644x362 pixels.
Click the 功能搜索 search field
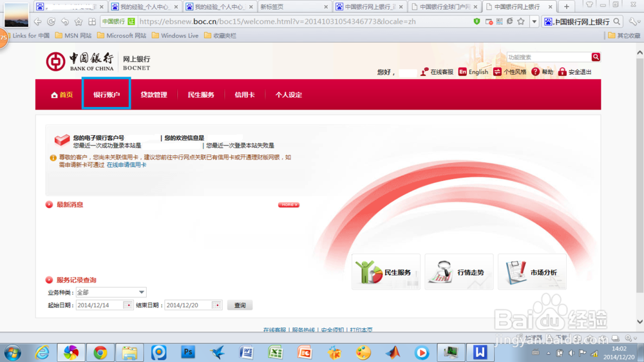coord(549,57)
